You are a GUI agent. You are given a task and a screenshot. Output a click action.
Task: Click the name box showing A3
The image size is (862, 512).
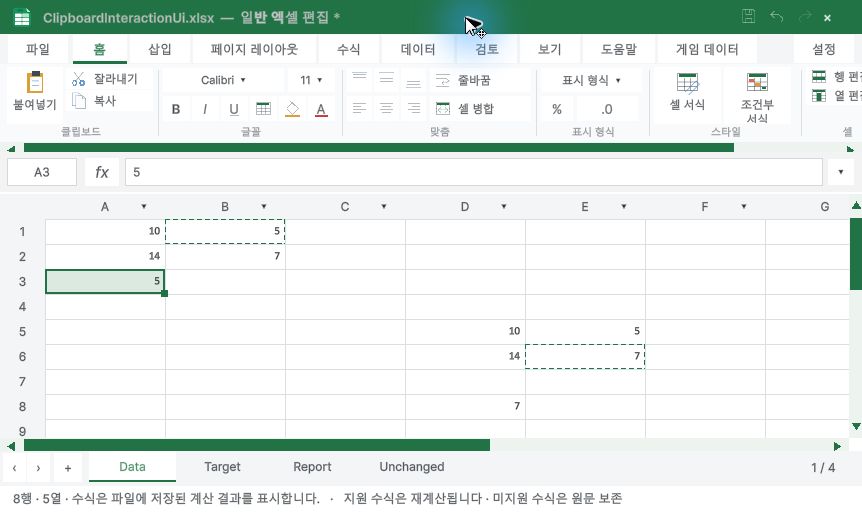click(42, 172)
